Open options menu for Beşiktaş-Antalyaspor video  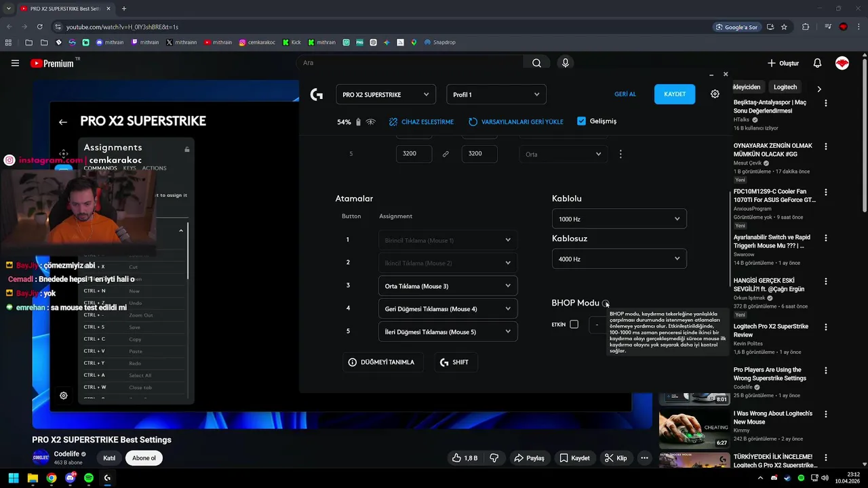click(x=825, y=103)
